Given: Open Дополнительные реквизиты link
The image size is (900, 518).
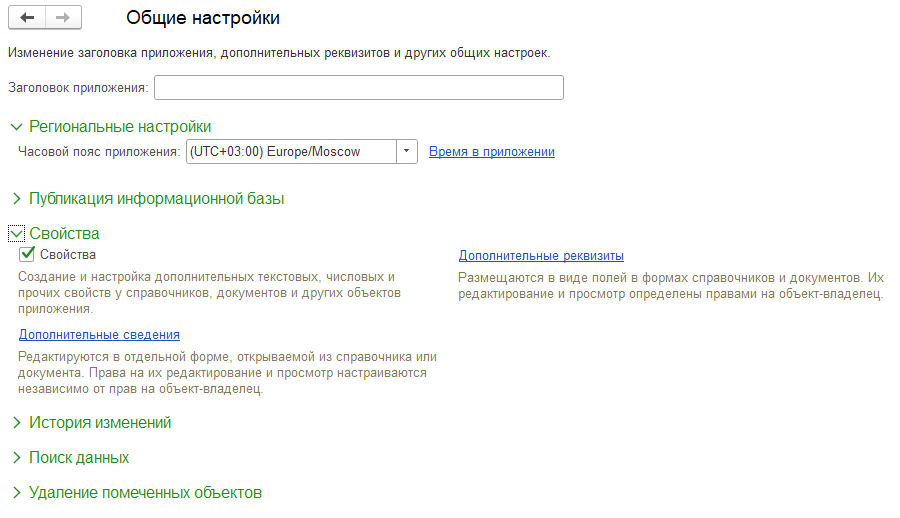Looking at the screenshot, I should 541,256.
